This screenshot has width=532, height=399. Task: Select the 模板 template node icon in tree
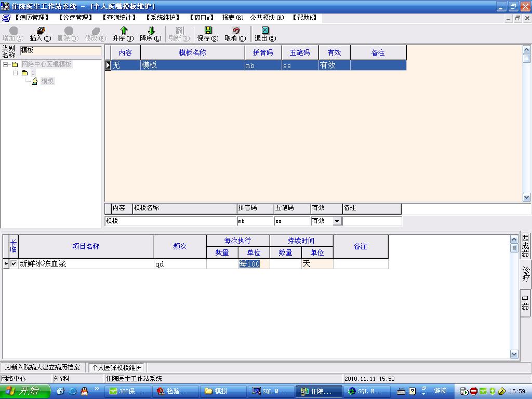(x=35, y=81)
